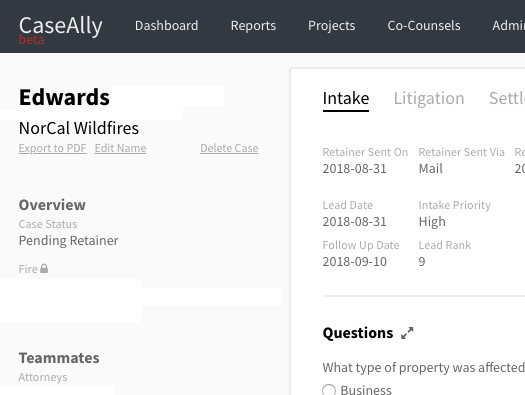Image resolution: width=525 pixels, height=395 pixels.
Task: Click the lock icon beside Fire
Action: (x=44, y=268)
